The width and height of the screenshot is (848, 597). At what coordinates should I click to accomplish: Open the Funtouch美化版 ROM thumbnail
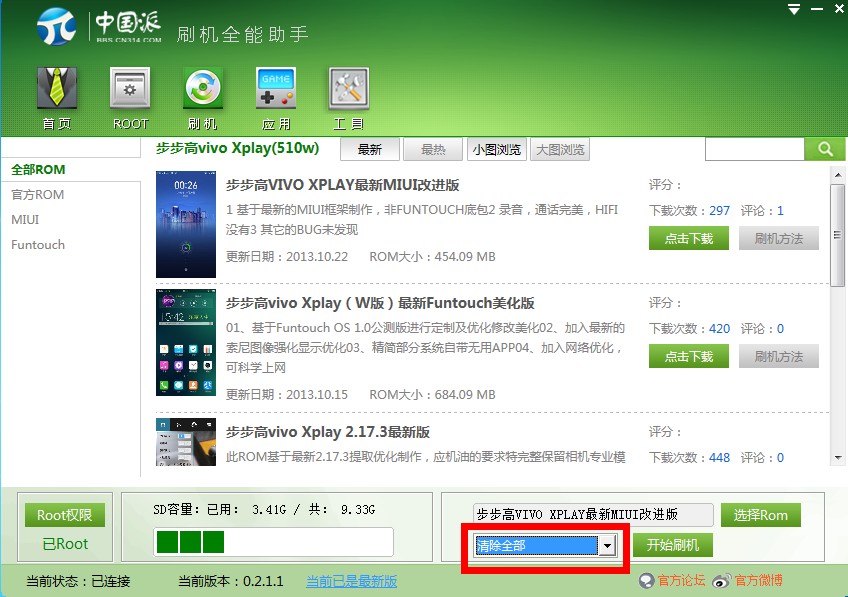186,342
